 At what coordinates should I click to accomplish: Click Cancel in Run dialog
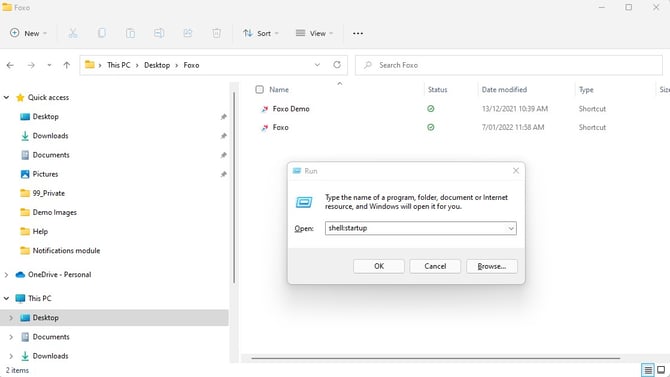435,266
